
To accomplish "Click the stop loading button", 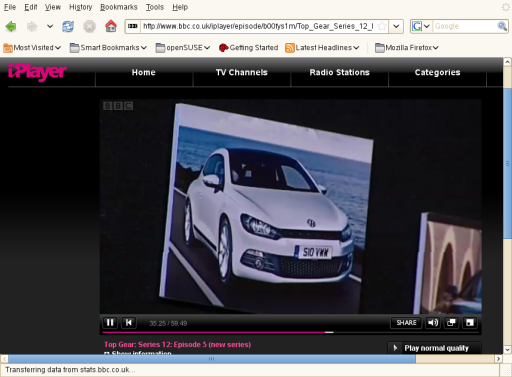I will coord(89,26).
